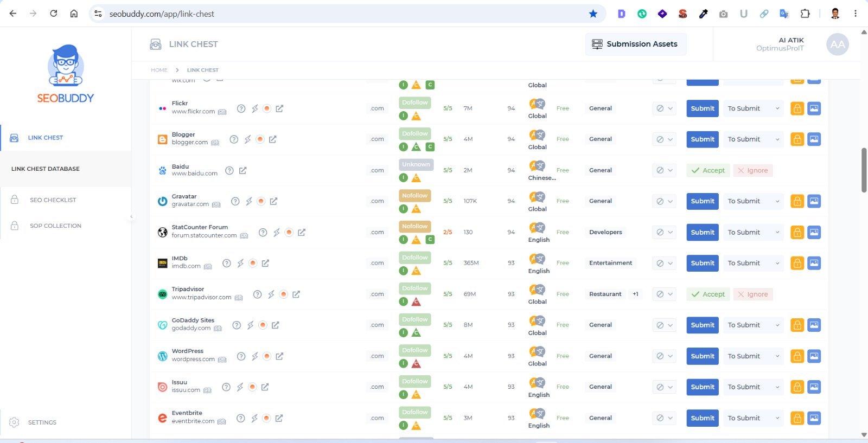868x443 pixels.
Task: Open external link icon for StatCounter Forum
Action: pyautogui.click(x=302, y=232)
